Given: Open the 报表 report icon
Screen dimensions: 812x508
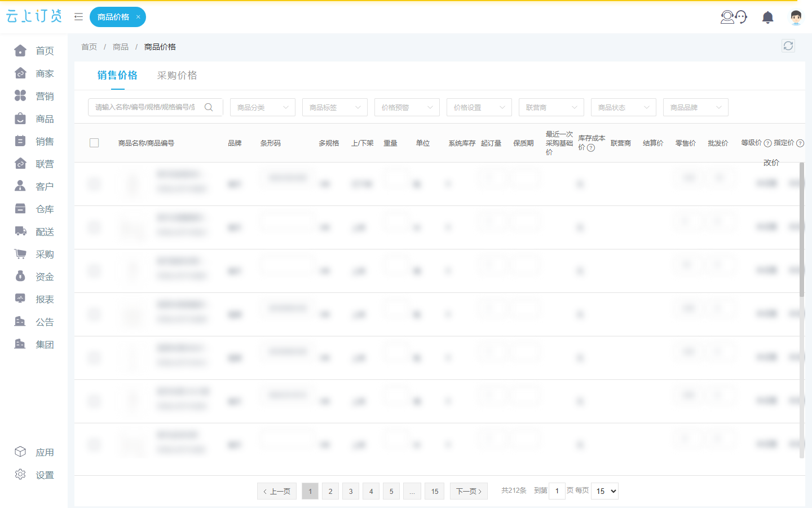Looking at the screenshot, I should click(20, 299).
